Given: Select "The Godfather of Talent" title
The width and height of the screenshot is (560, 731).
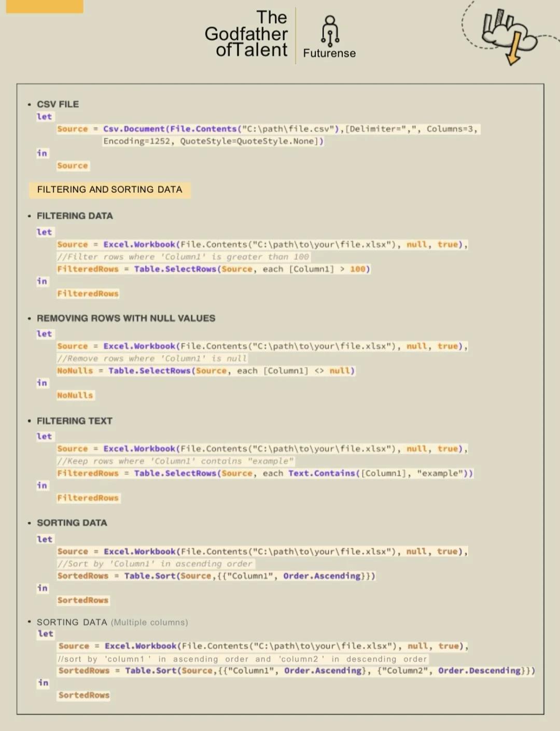Looking at the screenshot, I should (246, 34).
